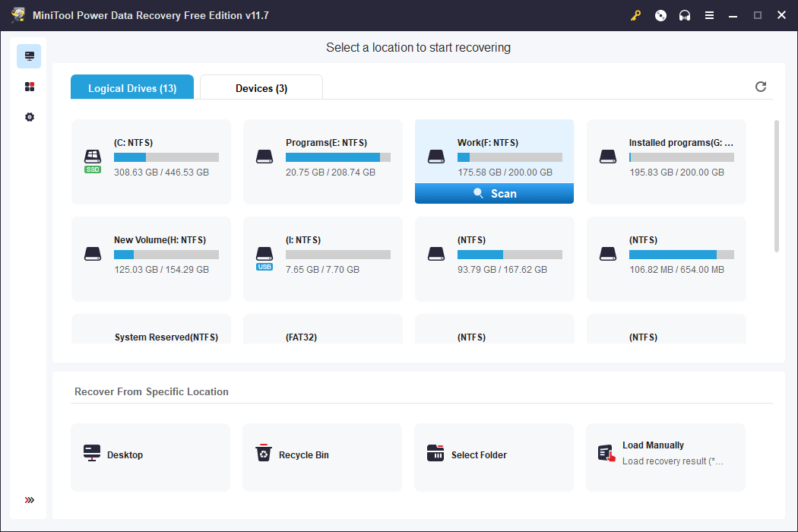Click 125.03 GB / 154.29 GB size text
The width and height of the screenshot is (798, 532).
click(161, 269)
